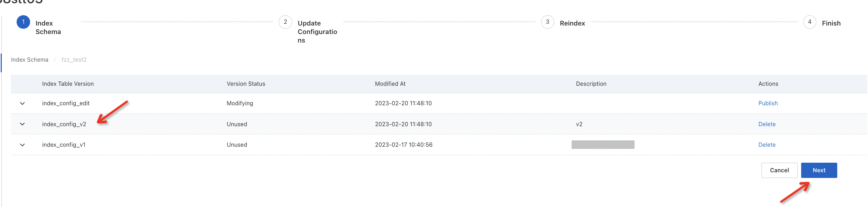
Task: Click step 4 Finish circle icon
Action: pyautogui.click(x=810, y=22)
